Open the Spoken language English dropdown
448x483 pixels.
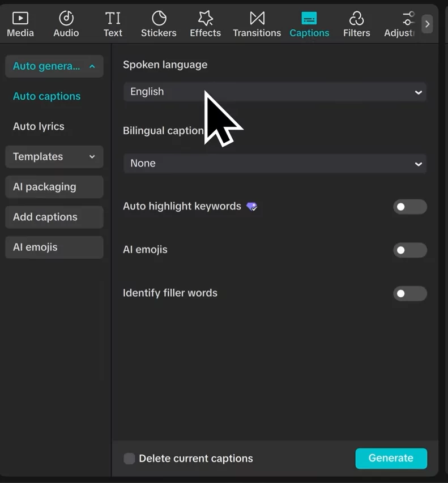(x=275, y=92)
